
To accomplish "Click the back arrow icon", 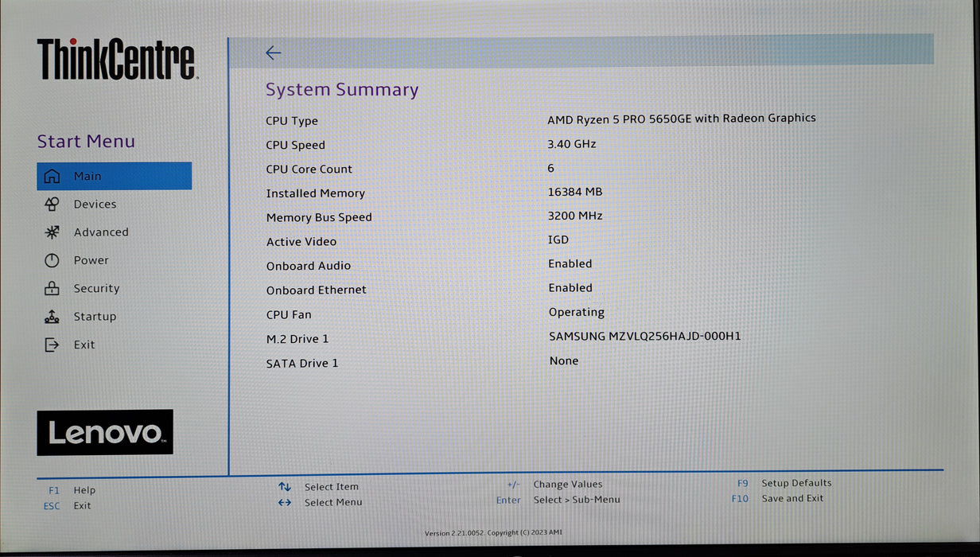I will 273,53.
